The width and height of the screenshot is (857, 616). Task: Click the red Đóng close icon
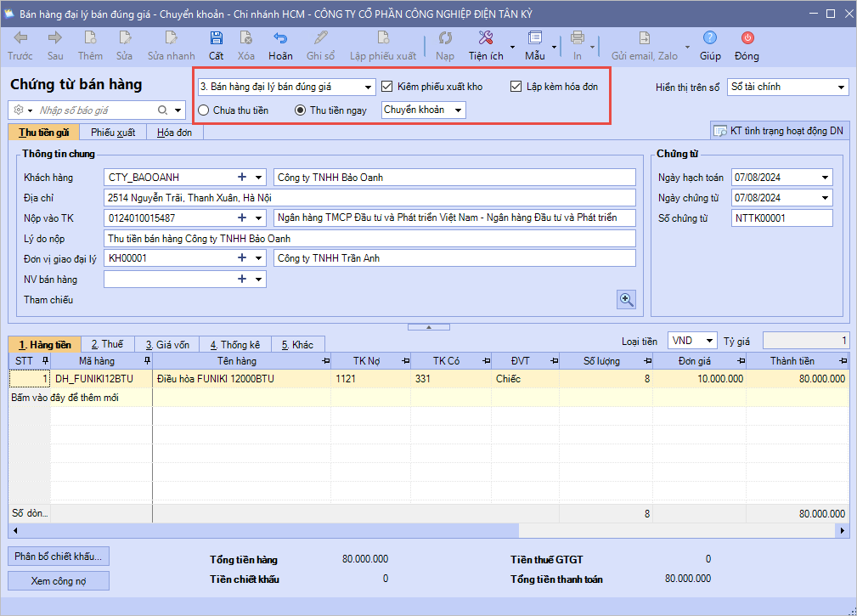(747, 38)
